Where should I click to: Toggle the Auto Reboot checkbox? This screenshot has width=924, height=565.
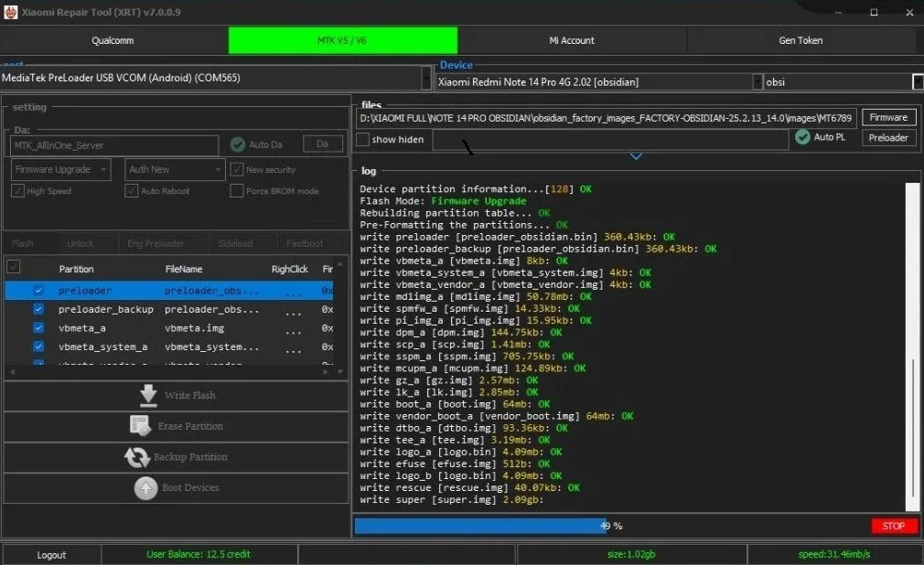point(132,191)
